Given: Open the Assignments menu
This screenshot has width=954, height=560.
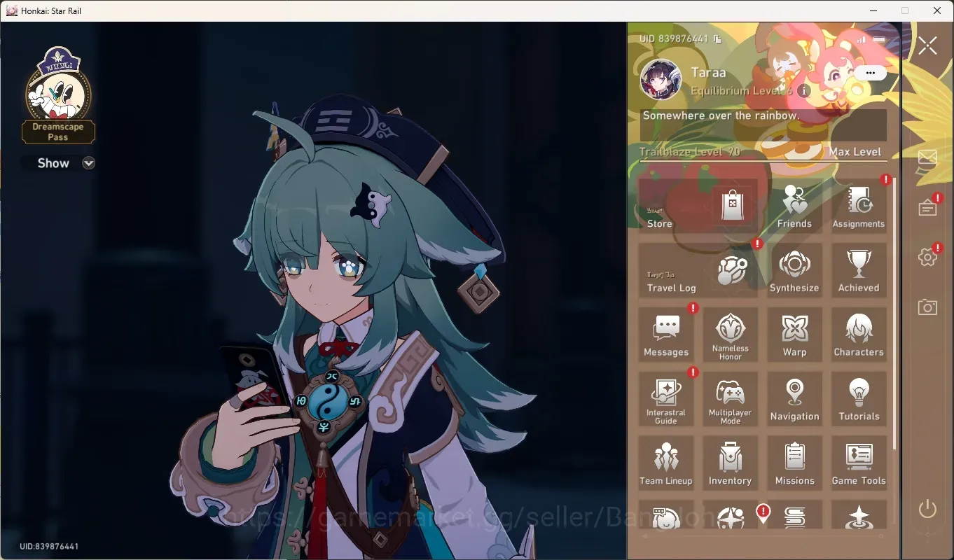Looking at the screenshot, I should [x=859, y=206].
